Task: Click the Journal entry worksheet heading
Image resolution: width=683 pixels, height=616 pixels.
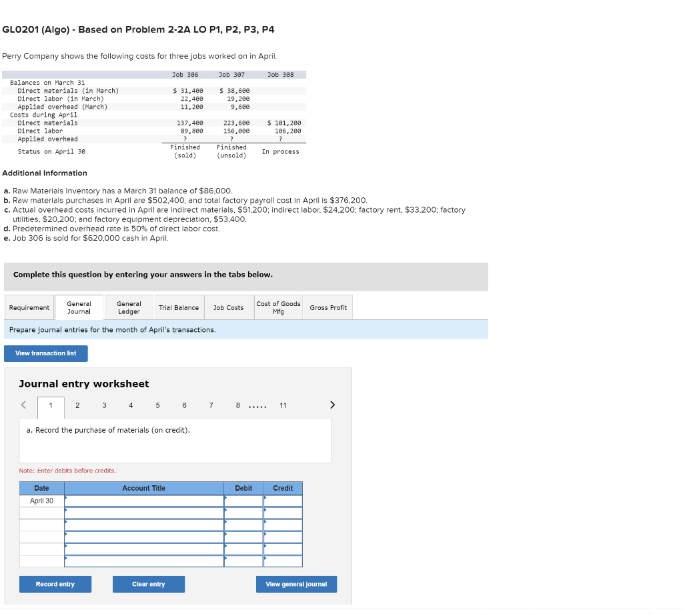Action: click(x=83, y=384)
